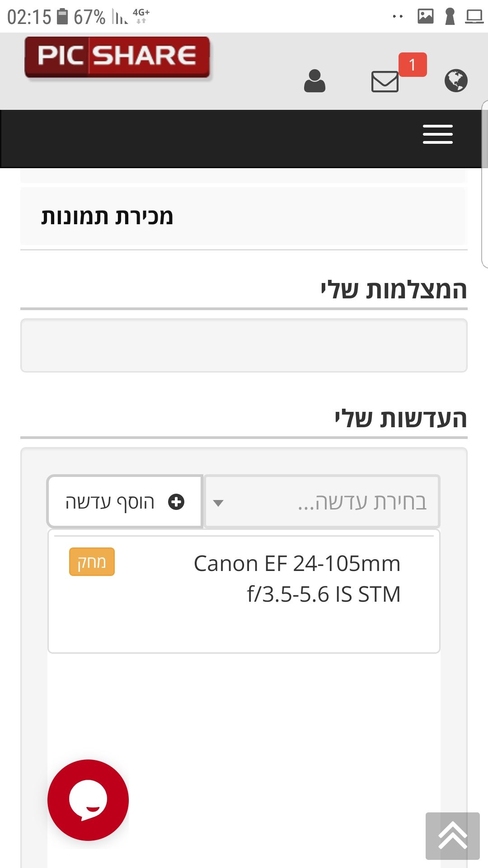Image resolution: width=488 pixels, height=868 pixels.
Task: Open the messages envelope icon
Action: click(x=385, y=82)
